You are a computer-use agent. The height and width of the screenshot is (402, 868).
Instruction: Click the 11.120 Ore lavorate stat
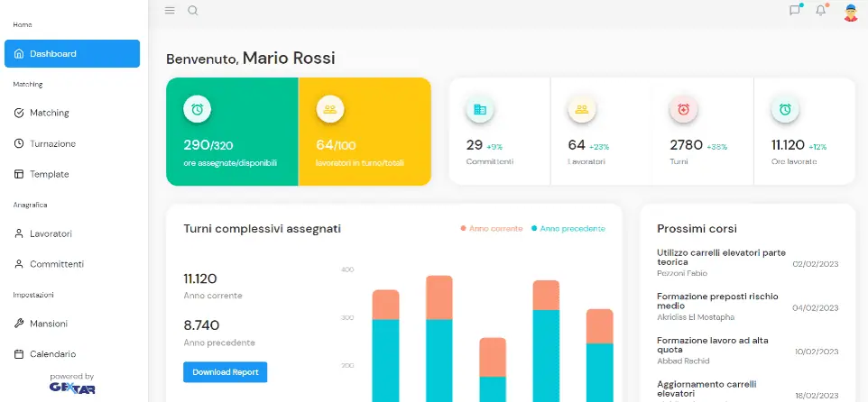coord(804,132)
